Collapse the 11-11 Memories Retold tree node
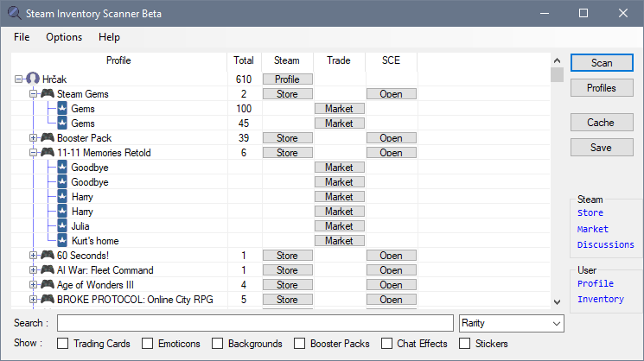Screen dimensions: 644x361 [33, 153]
